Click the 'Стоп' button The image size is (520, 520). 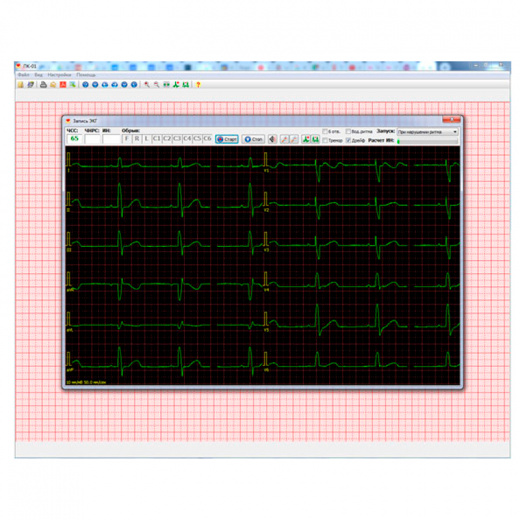253,139
